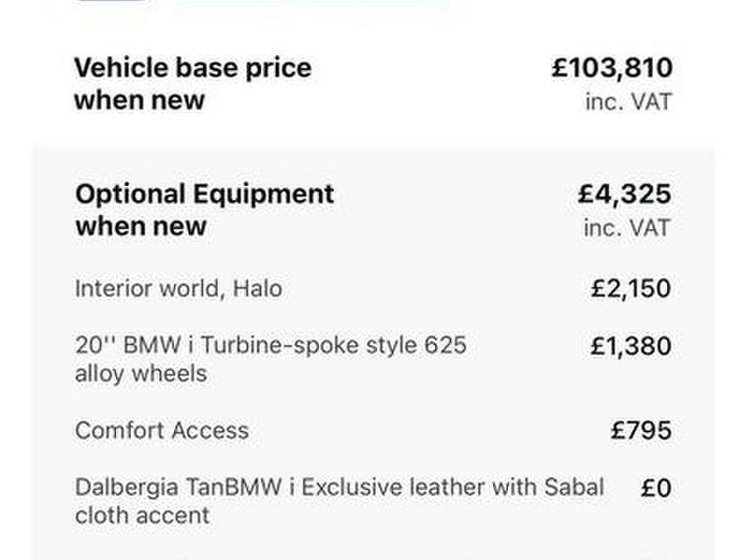Click the blue element at the top-left edge
The image size is (747, 560).
tap(113, 3)
